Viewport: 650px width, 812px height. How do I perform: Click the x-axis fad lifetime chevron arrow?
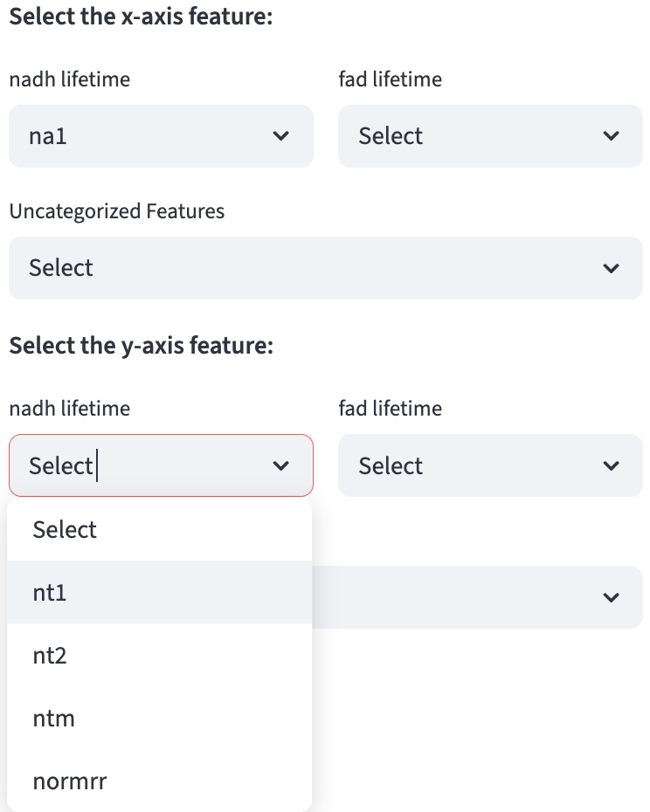click(612, 136)
